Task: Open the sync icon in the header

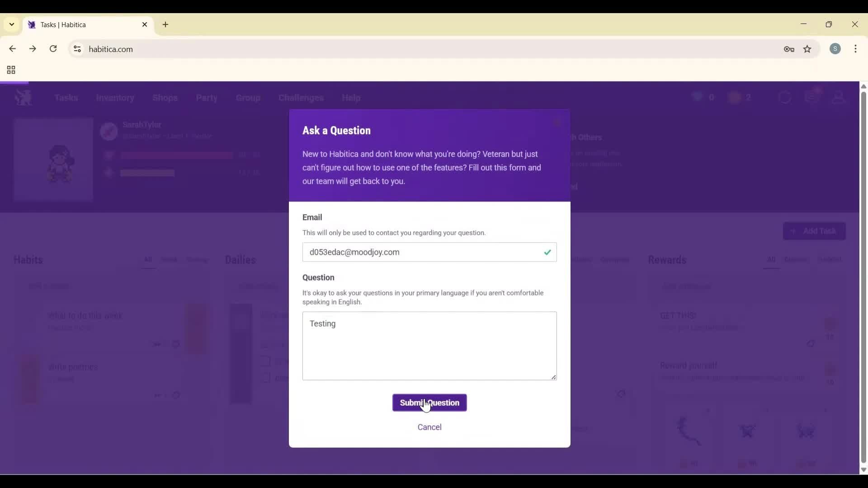Action: coord(785,97)
